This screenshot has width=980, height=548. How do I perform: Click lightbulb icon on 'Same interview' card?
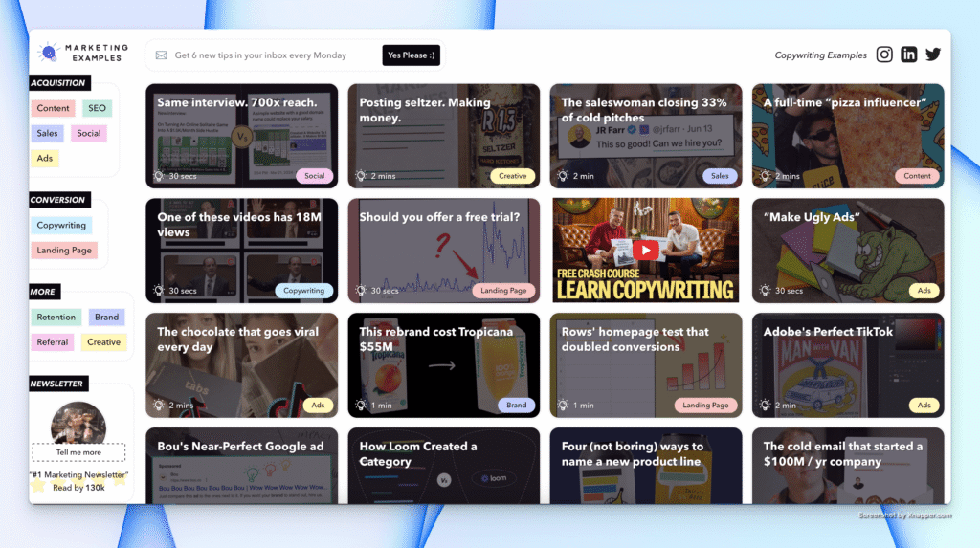[x=159, y=176]
